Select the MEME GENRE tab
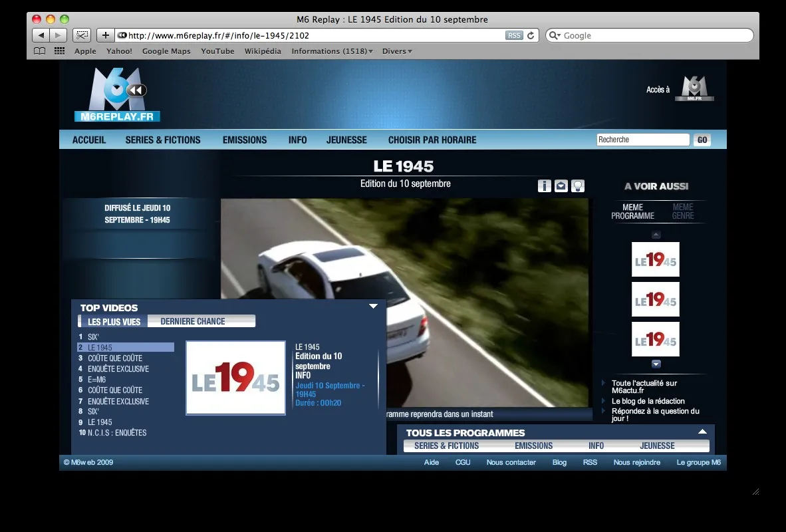Viewport: 786px width, 532px height. point(683,211)
